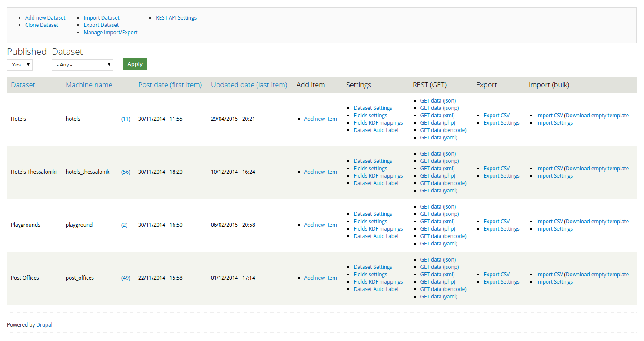Screen dimensions: 644x341
Task: Open the Drupal link in footer
Action: click(x=44, y=324)
